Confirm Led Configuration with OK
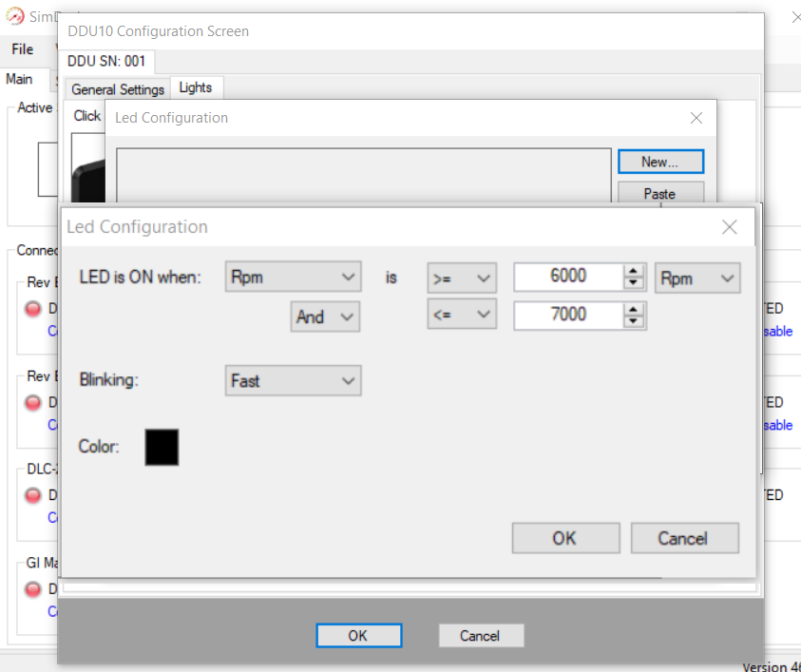Screen dimensions: 801x672 [x=565, y=538]
